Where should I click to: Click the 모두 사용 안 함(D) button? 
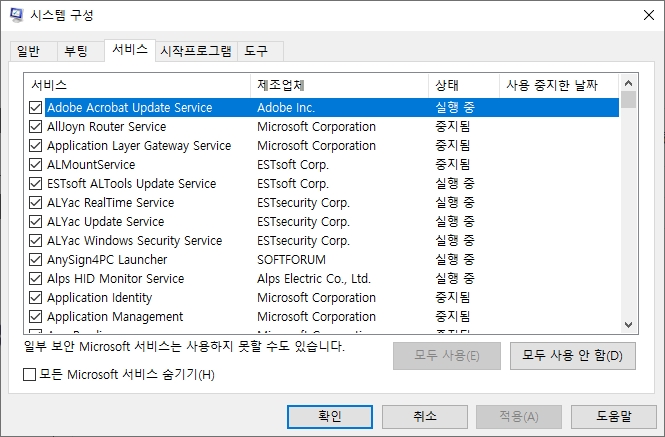tap(573, 356)
